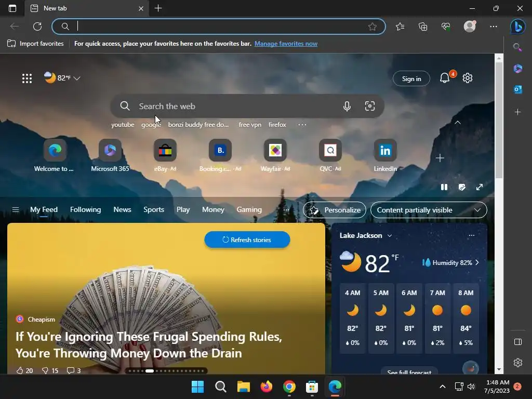Image resolution: width=532 pixels, height=399 pixels.
Task: Open the feed hamburger menu
Action: [15, 210]
